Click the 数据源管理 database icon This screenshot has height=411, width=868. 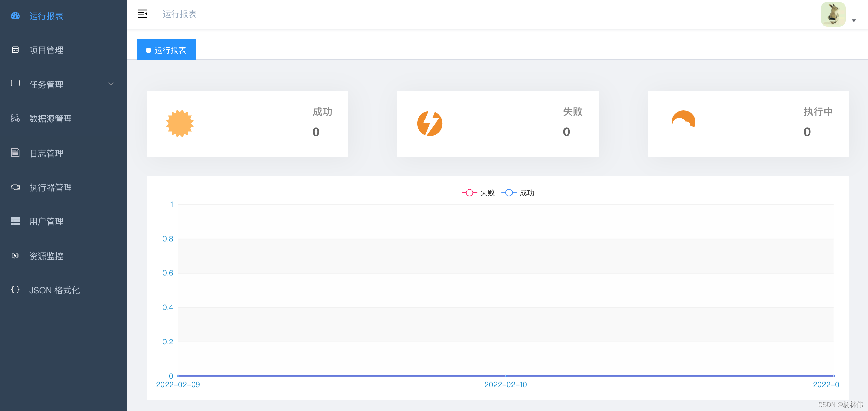(15, 118)
